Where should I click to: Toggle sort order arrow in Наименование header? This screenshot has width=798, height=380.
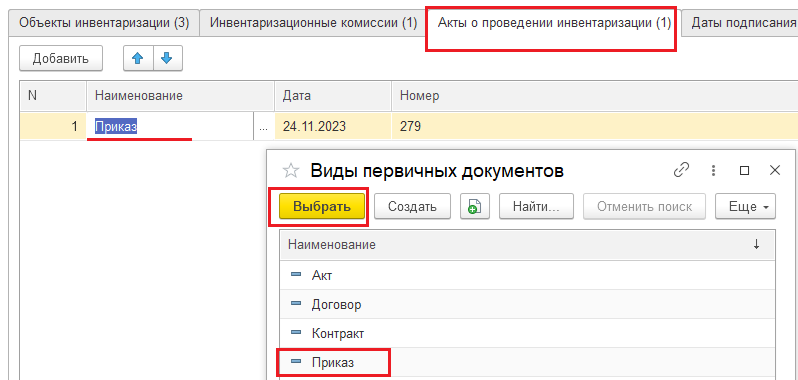(756, 245)
